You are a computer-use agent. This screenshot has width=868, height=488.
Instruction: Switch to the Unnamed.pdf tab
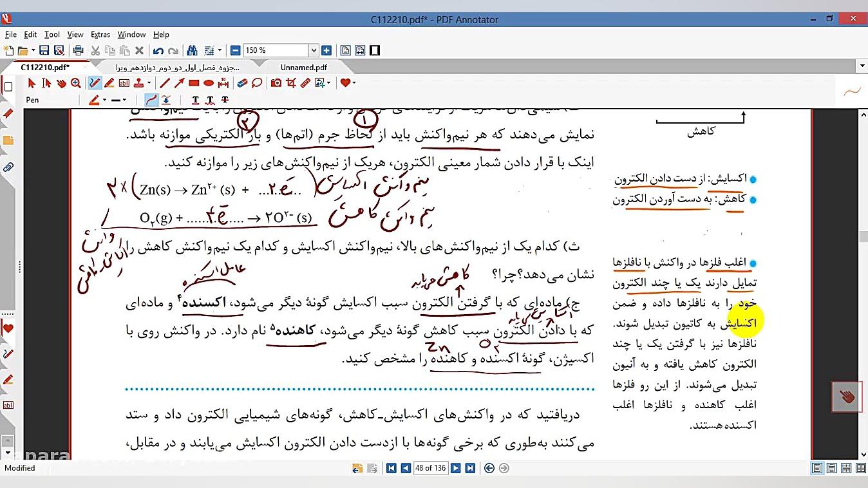coord(303,67)
